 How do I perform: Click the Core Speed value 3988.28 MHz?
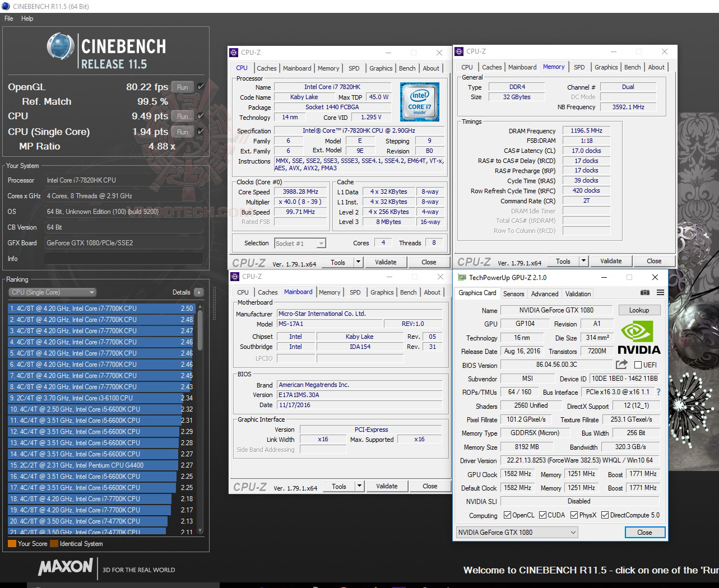pyautogui.click(x=300, y=192)
